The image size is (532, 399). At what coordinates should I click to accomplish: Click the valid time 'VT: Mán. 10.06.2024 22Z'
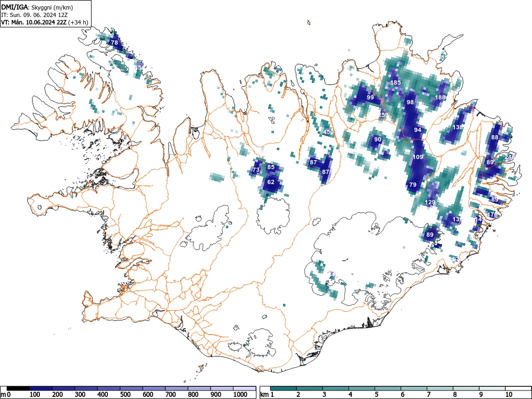34,22
